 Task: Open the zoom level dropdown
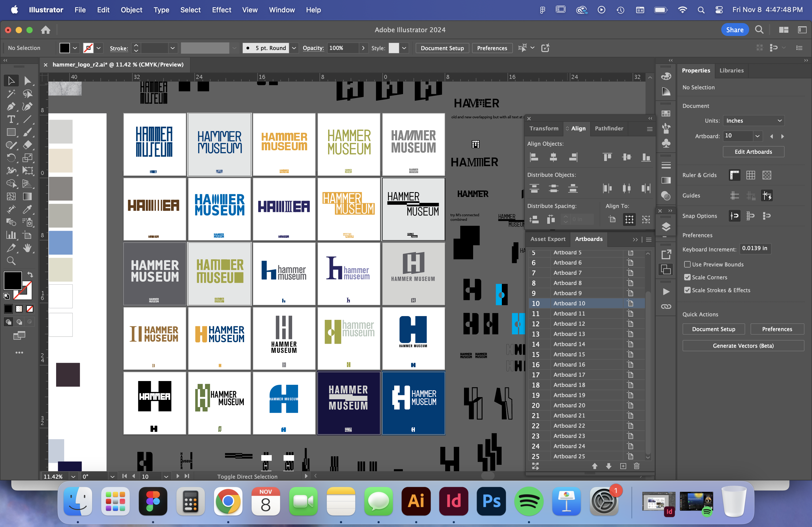click(x=73, y=476)
